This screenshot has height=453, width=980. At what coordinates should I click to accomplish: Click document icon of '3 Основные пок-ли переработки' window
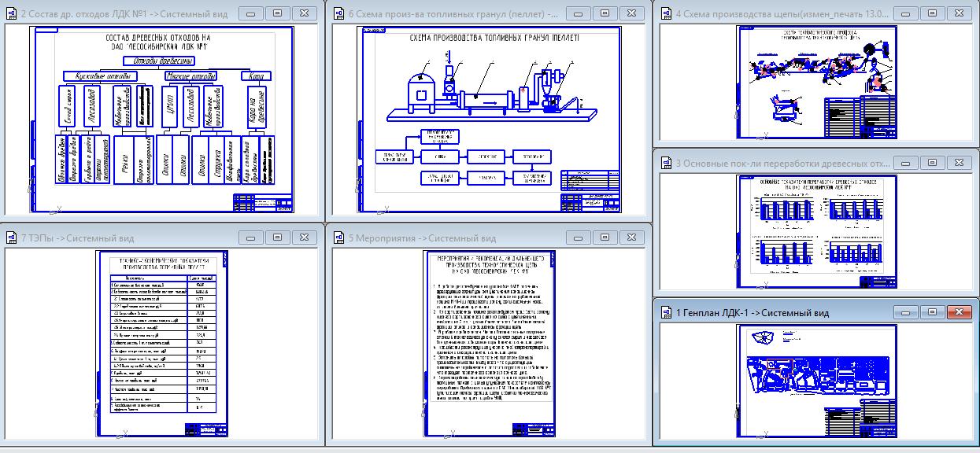[x=666, y=163]
